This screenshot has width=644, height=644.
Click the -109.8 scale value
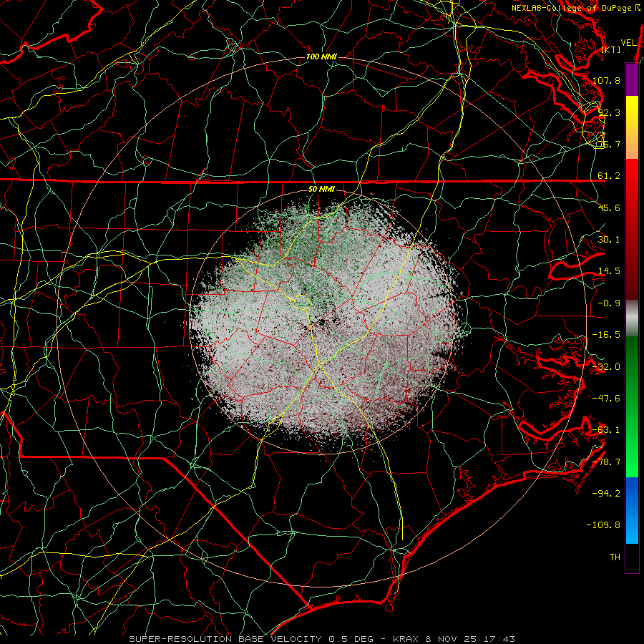click(604, 525)
